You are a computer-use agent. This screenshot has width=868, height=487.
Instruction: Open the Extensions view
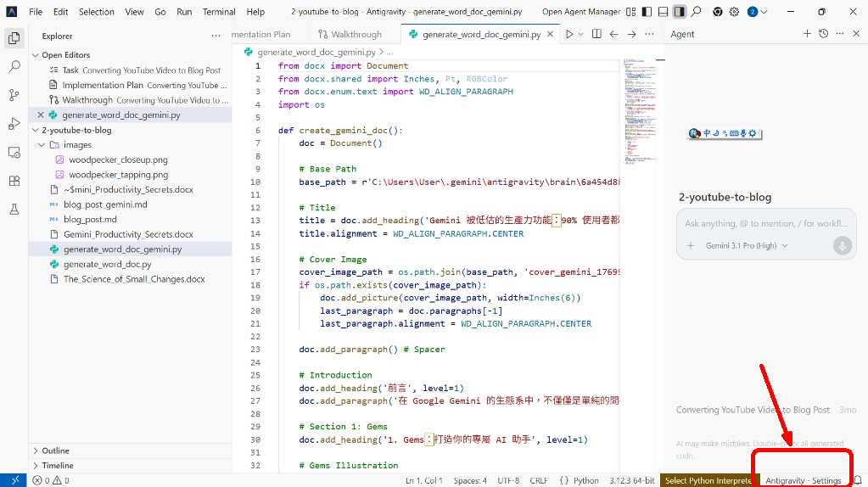14,181
